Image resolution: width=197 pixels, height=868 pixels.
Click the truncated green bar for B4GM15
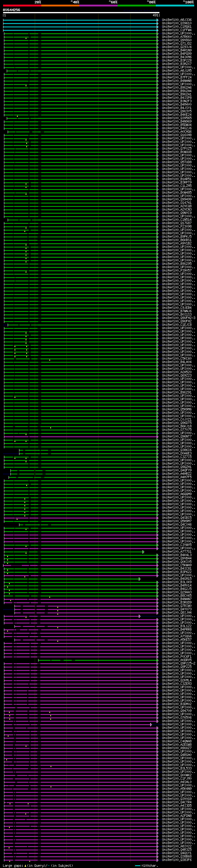[72, 579]
